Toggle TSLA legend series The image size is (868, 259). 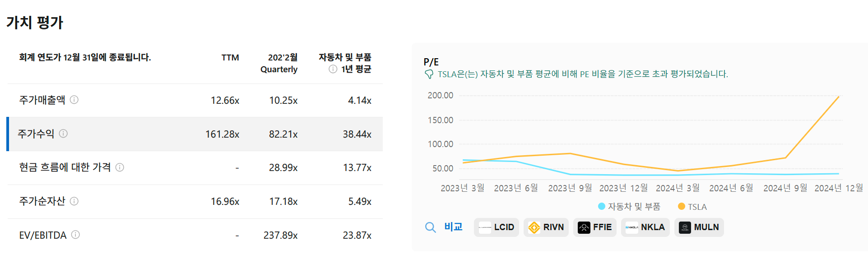click(x=692, y=207)
